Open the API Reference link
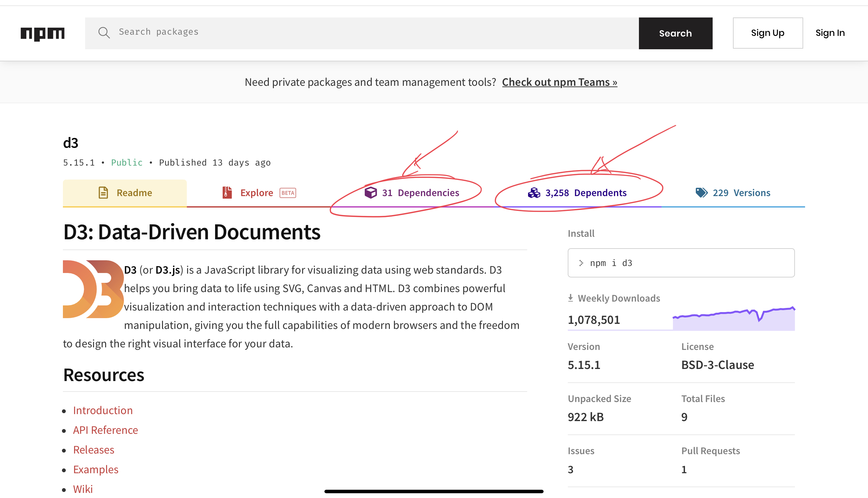 point(105,430)
